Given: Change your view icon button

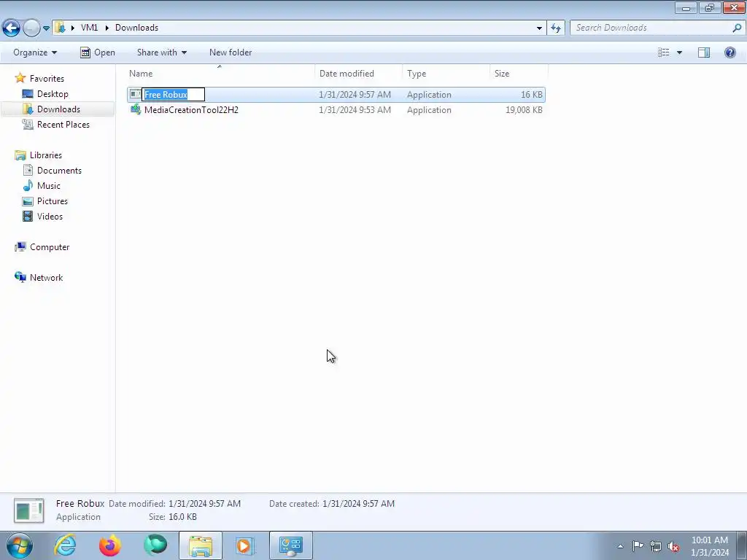Looking at the screenshot, I should tap(664, 52).
